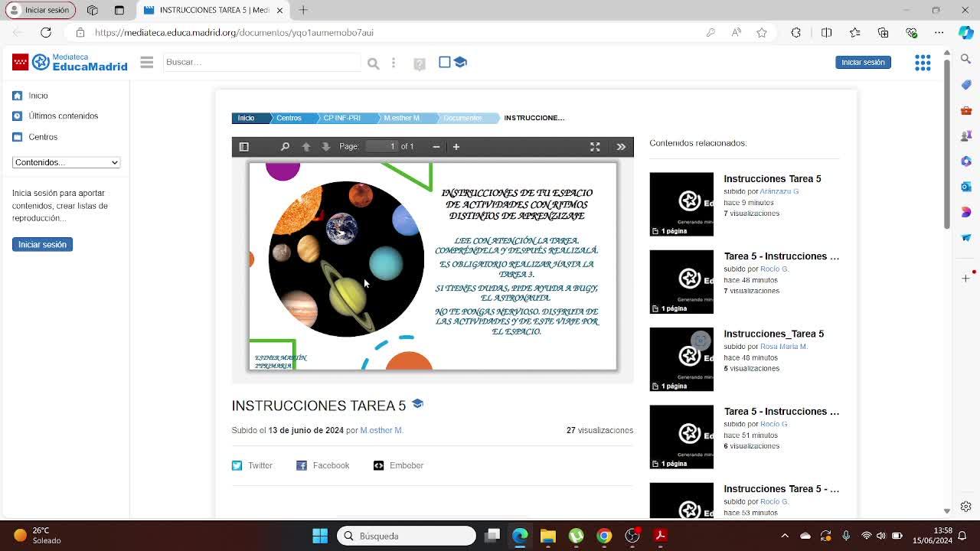Click the search magnifier icon
This screenshot has height=551, width=980.
(374, 63)
